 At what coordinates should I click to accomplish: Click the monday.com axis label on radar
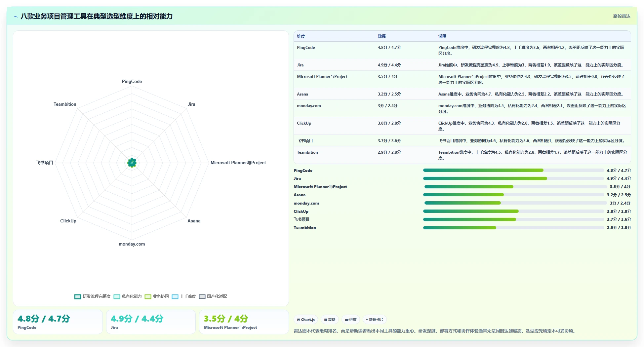(132, 244)
